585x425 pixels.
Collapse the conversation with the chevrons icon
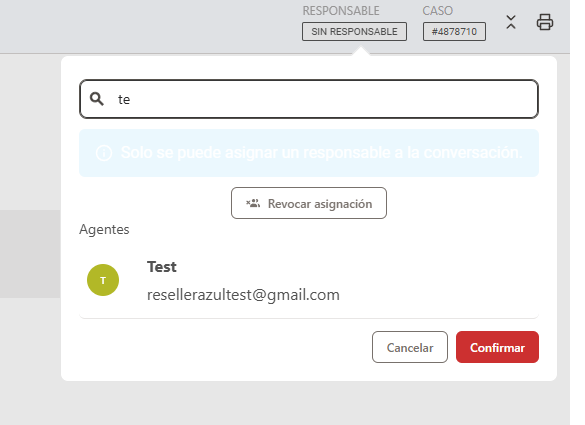[x=511, y=22]
